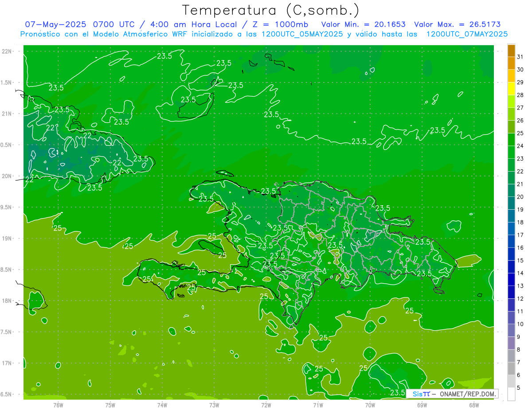This screenshot has height=411, width=532.
Task: Click the gray swatch between 6 and 7
Action: pyautogui.click(x=511, y=368)
